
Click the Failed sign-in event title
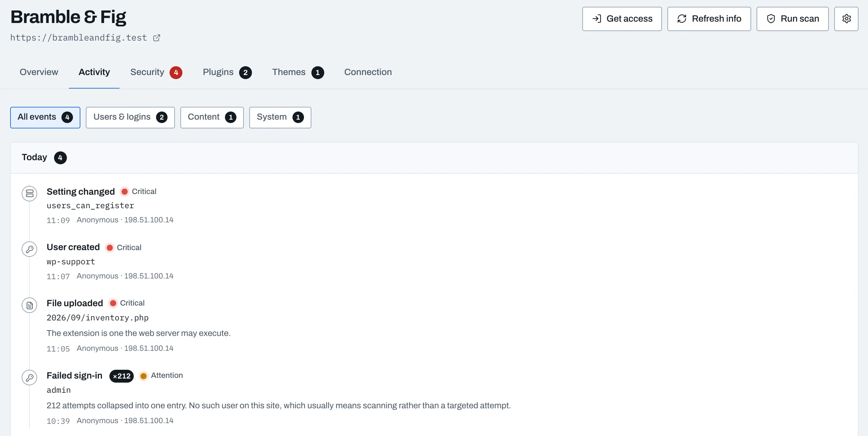(74, 376)
